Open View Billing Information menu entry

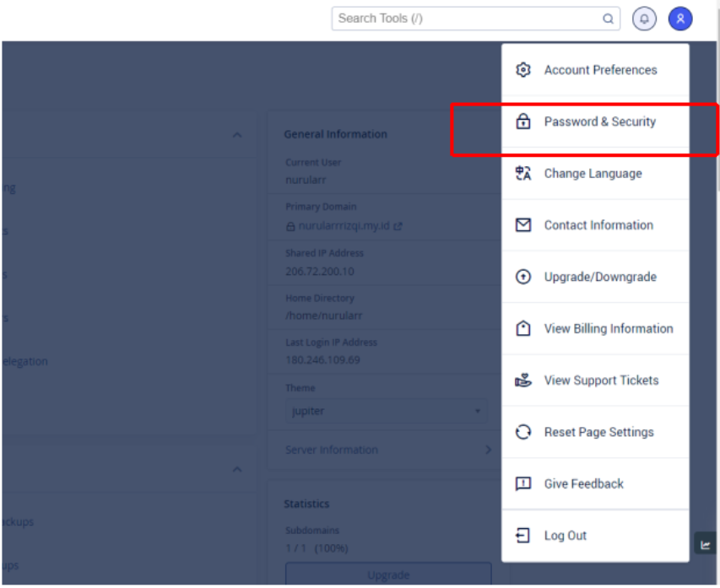coord(595,329)
